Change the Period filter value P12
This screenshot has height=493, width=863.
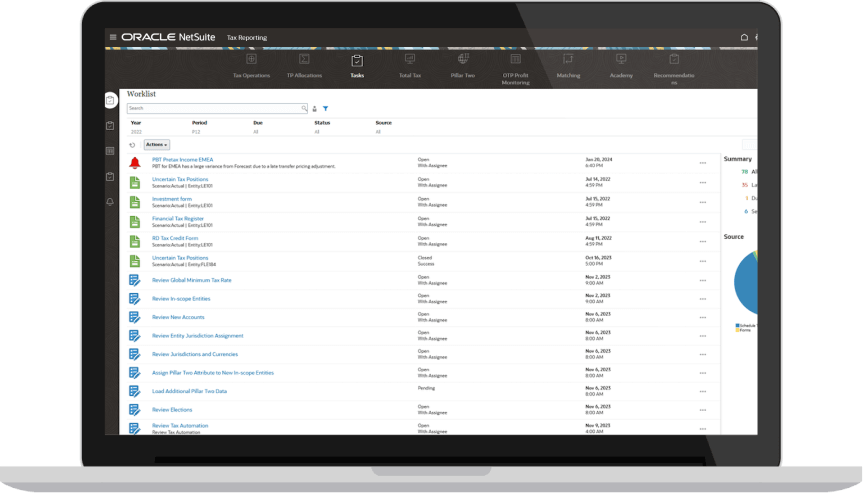[x=196, y=132]
